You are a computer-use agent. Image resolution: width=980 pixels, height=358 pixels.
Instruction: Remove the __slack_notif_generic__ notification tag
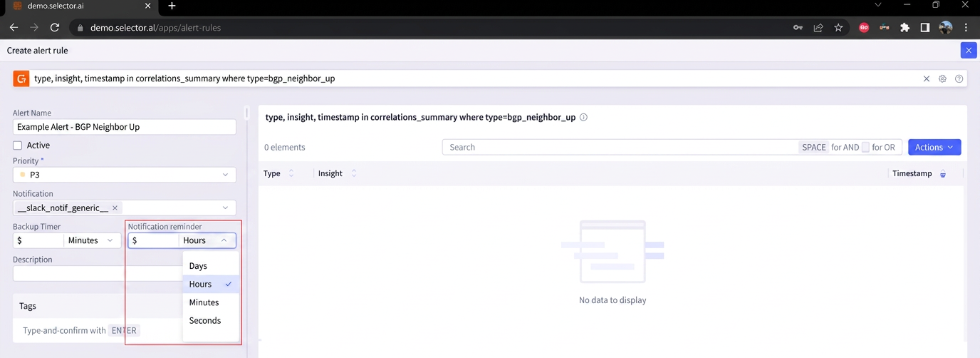coord(115,208)
